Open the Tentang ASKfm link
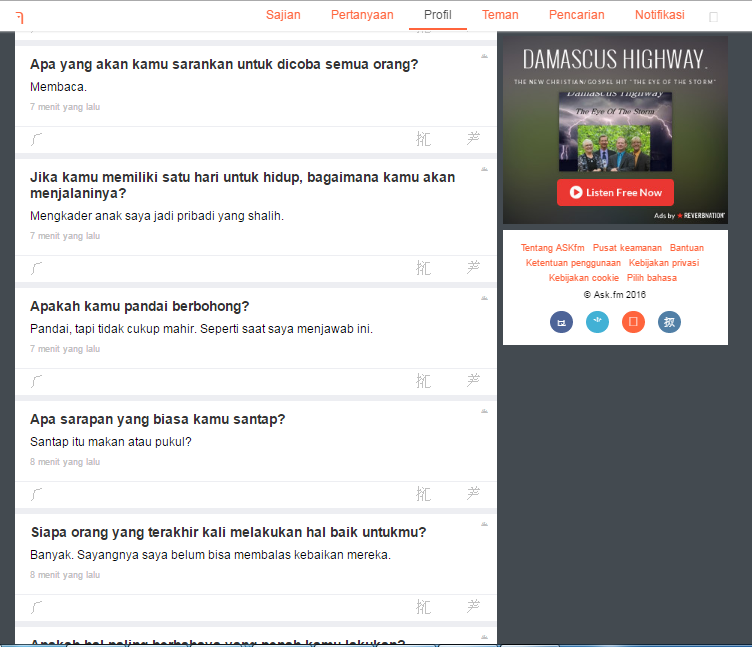Image resolution: width=752 pixels, height=647 pixels. [x=552, y=248]
